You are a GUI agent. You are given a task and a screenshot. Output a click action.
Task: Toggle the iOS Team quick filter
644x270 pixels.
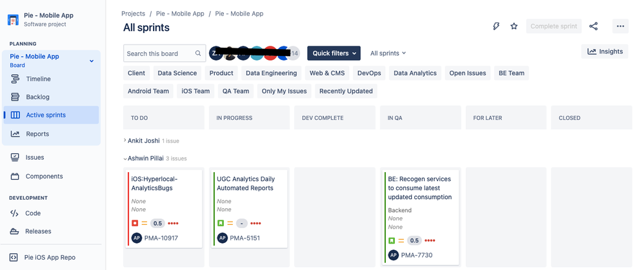[x=196, y=91]
